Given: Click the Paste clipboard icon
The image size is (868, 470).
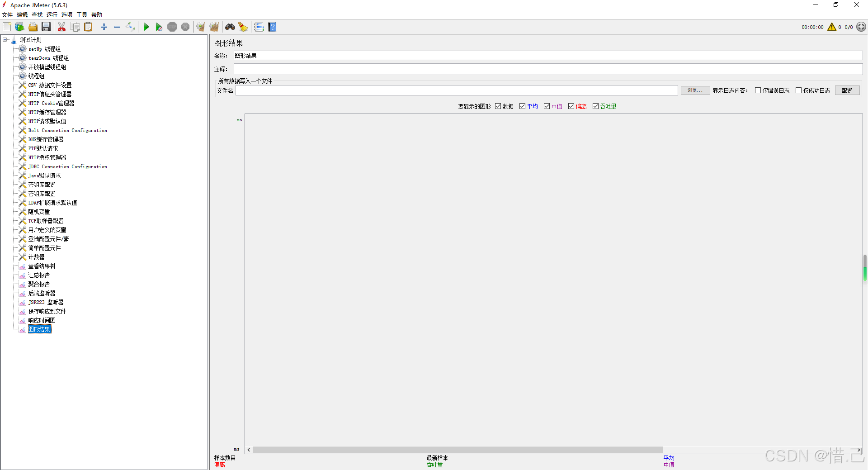Looking at the screenshot, I should [89, 27].
